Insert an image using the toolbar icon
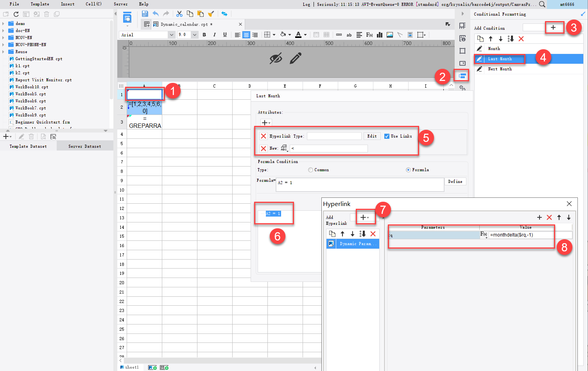The height and width of the screenshot is (371, 588). point(389,35)
